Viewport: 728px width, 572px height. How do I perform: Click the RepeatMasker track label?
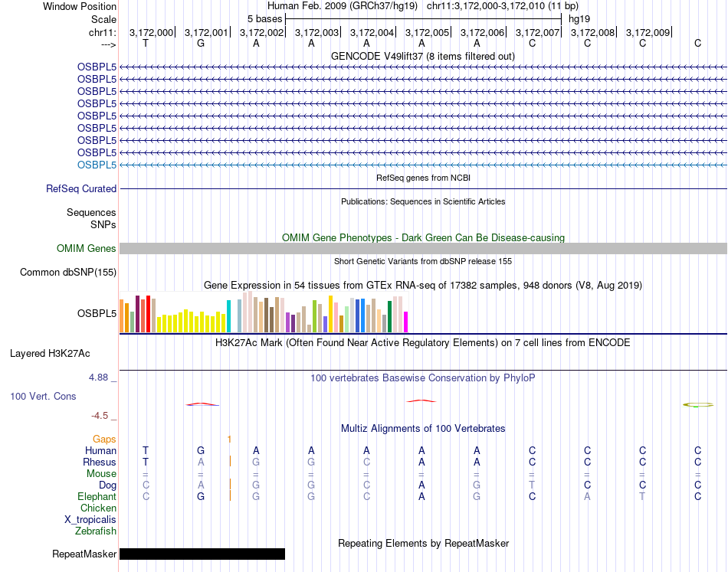[x=84, y=554]
